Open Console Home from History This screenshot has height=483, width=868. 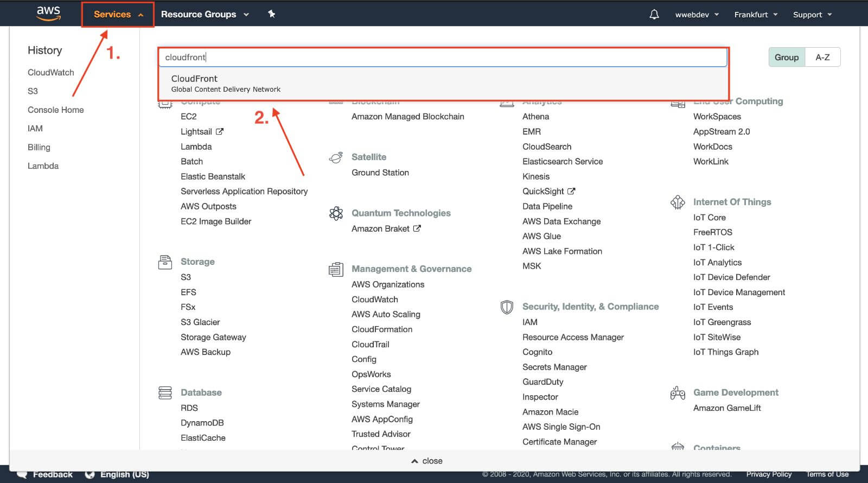[56, 110]
